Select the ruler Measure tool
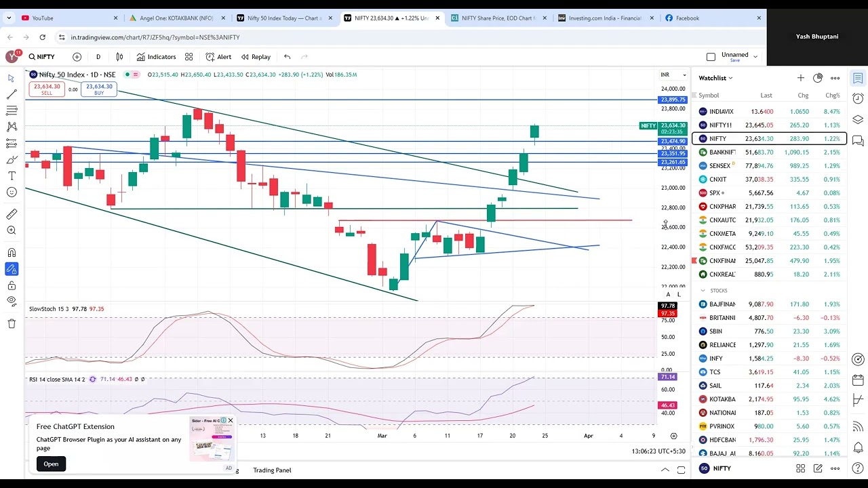Image resolution: width=868 pixels, height=488 pixels. coord(12,214)
